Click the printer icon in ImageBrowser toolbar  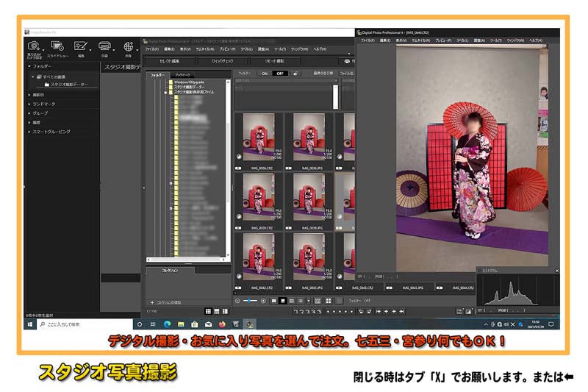(x=104, y=46)
